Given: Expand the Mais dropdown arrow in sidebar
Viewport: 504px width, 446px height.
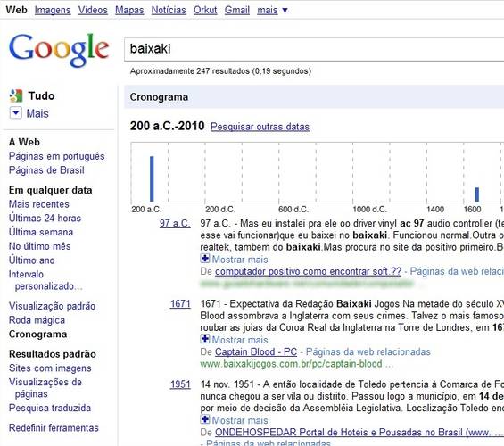Looking at the screenshot, I should coord(16,112).
